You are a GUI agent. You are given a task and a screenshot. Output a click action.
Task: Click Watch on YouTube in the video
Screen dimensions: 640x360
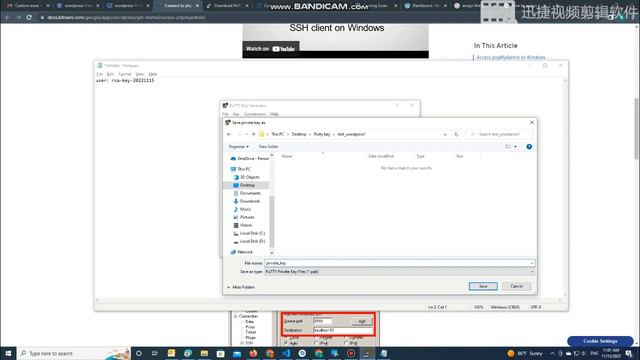(270, 49)
